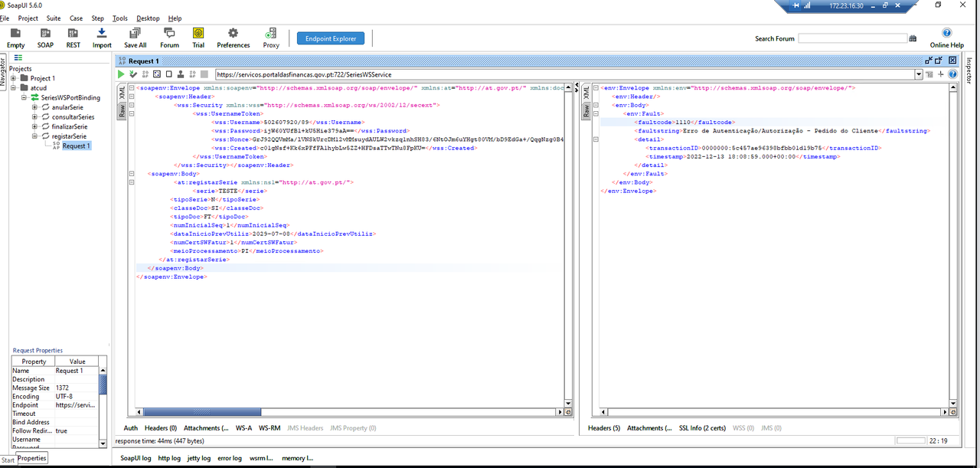The height and width of the screenshot is (468, 980).
Task: Open the request Auth tab
Action: (x=131, y=428)
